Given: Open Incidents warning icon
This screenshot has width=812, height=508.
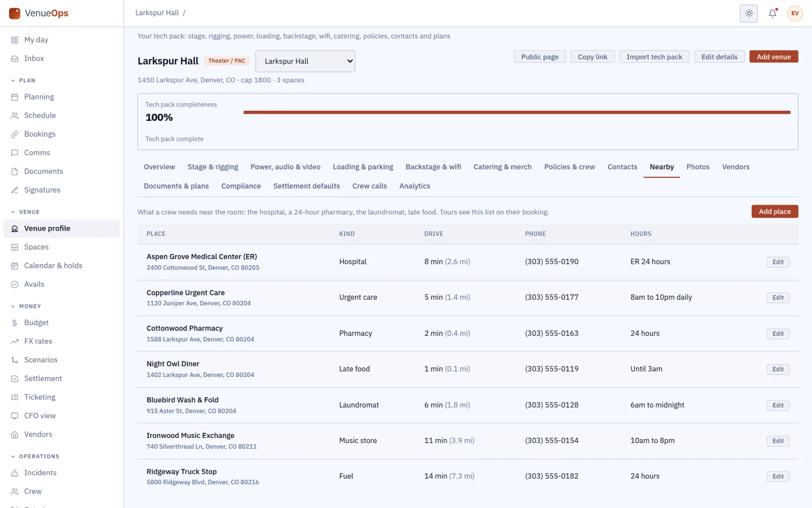Looking at the screenshot, I should click(x=15, y=473).
